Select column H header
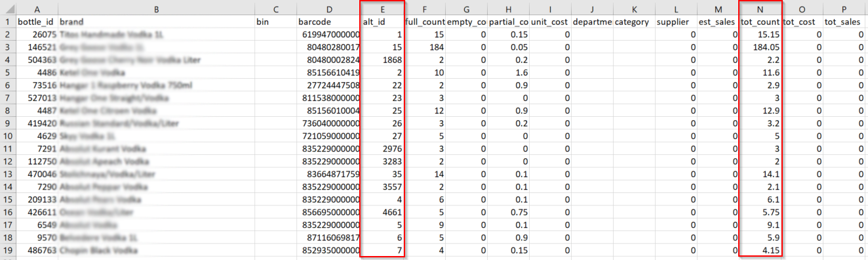Viewport: 868px width, 260px height. [509, 9]
